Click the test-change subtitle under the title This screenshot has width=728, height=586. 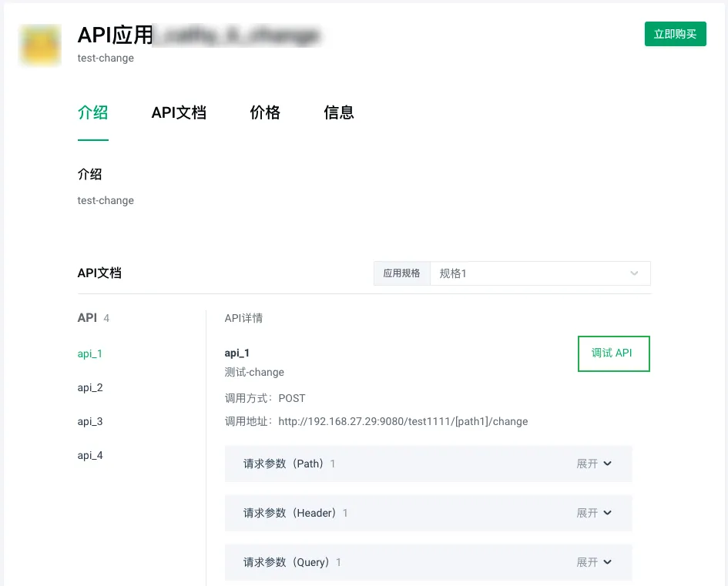(x=106, y=59)
